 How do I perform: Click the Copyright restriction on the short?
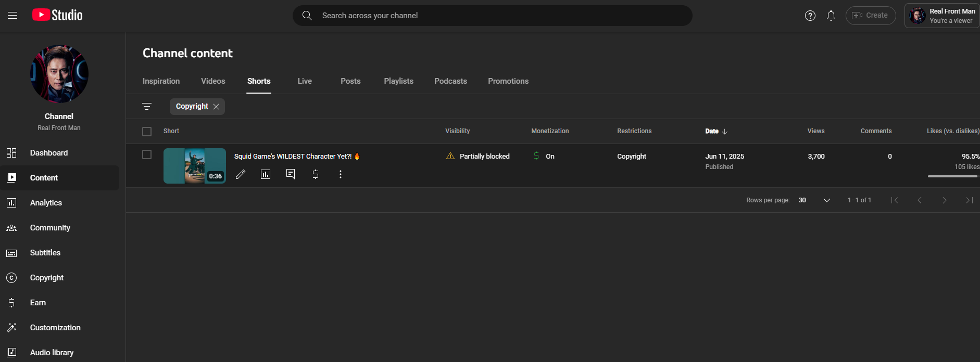coord(632,157)
